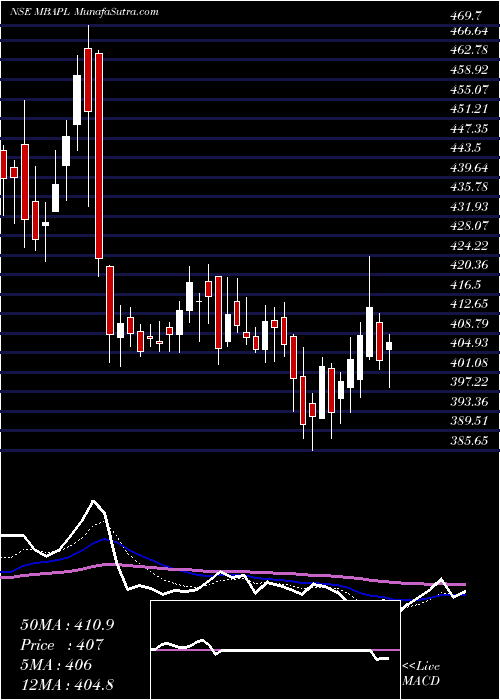The image size is (500, 700).
Task: Click the 385.65 price label
Action: (469, 441)
